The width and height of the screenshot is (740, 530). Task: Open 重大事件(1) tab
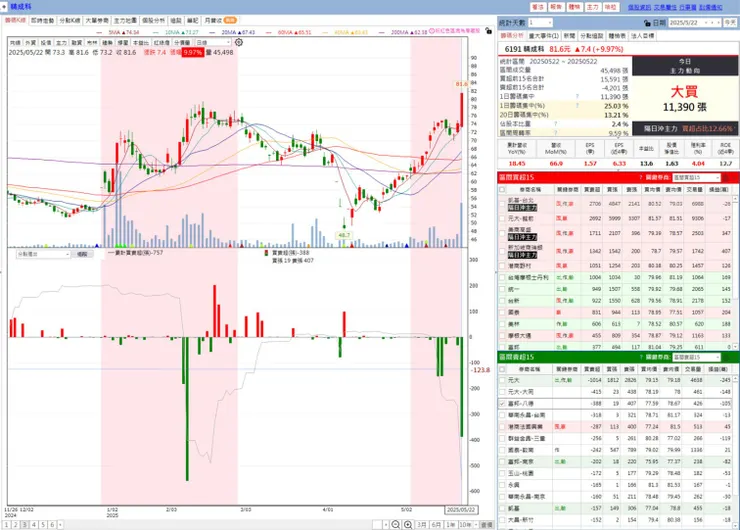(544, 36)
